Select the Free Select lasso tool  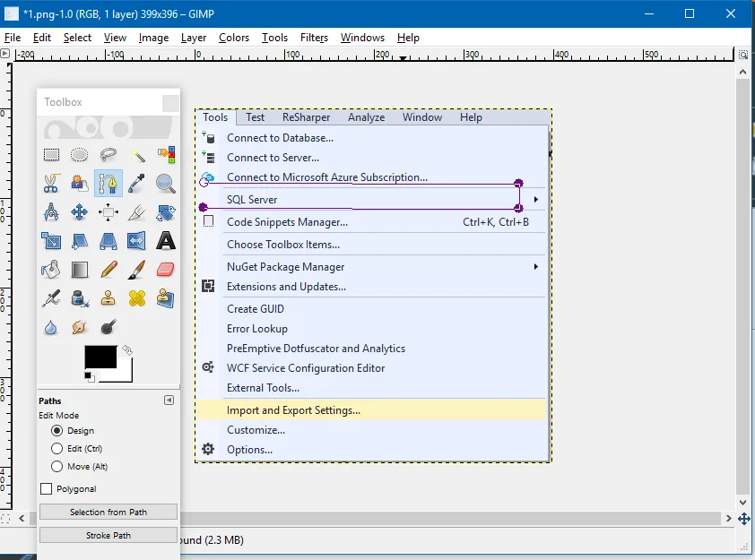pyautogui.click(x=108, y=155)
